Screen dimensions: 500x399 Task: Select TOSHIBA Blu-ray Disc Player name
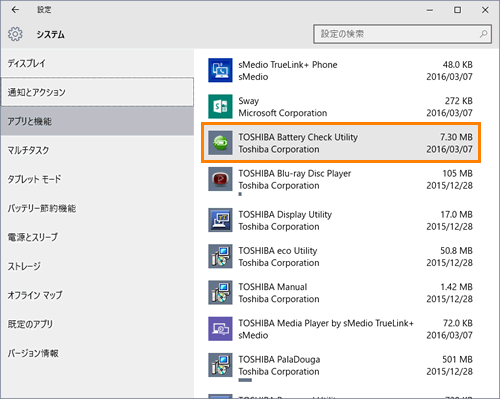coord(295,174)
